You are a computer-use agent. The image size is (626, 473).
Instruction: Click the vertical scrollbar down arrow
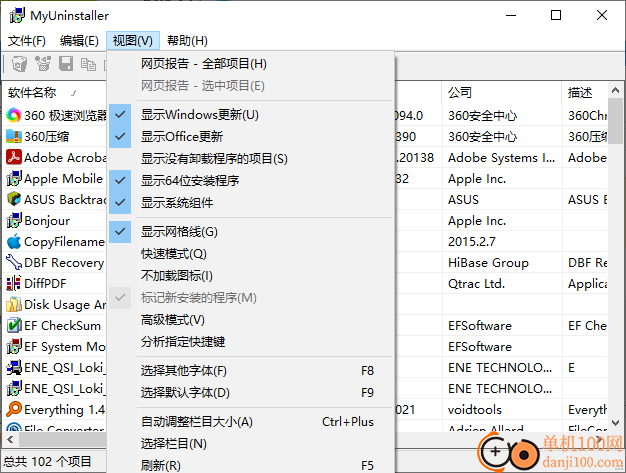tap(615, 422)
